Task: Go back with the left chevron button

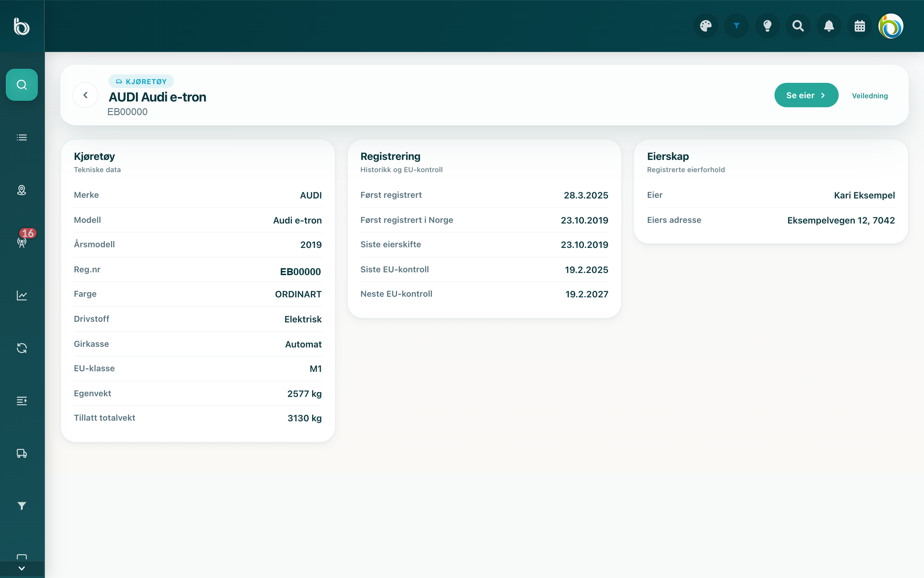Action: (x=85, y=95)
